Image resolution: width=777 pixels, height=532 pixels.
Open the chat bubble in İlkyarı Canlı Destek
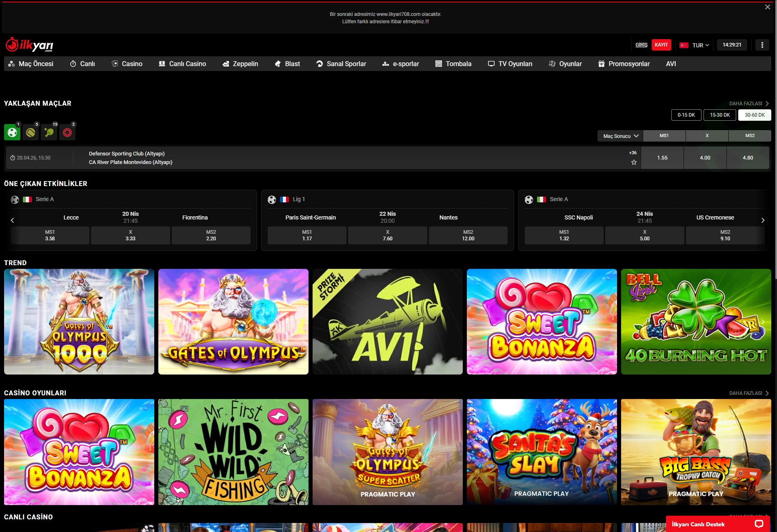(759, 524)
